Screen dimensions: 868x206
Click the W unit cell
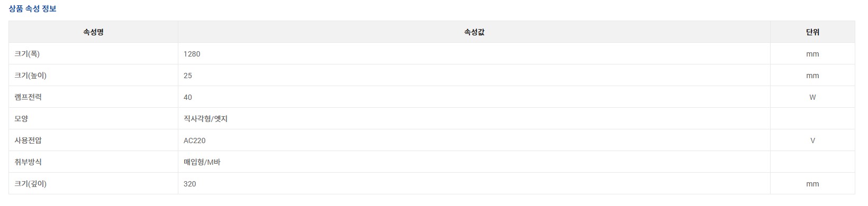[812, 97]
